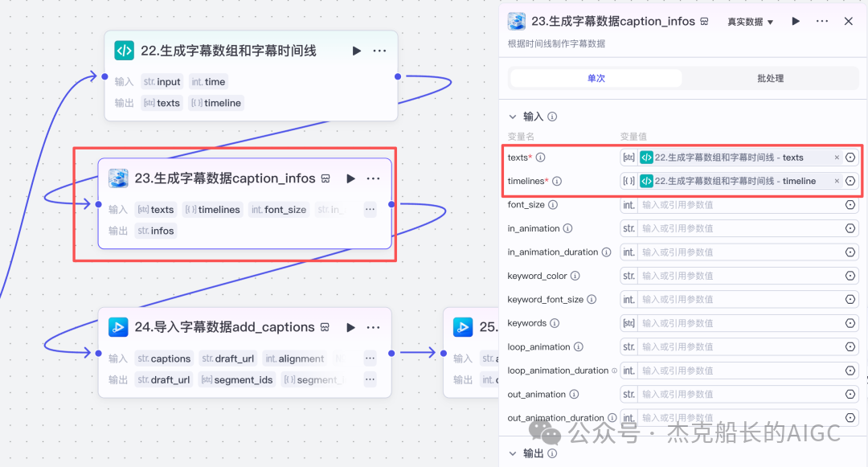Select the infos output tag on node 23

[x=156, y=231]
